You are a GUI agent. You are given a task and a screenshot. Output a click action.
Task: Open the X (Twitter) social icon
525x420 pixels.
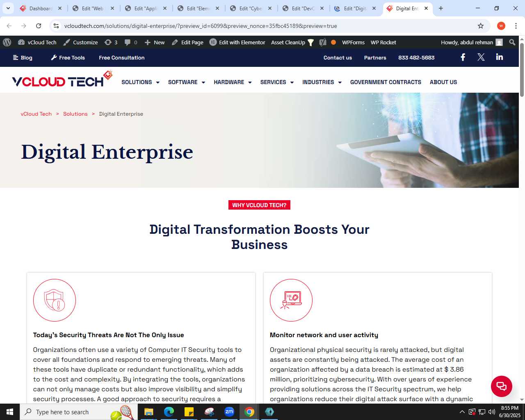tap(481, 57)
